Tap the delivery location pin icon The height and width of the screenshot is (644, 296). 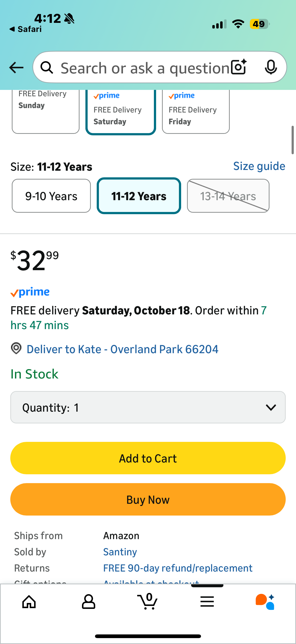pos(16,348)
